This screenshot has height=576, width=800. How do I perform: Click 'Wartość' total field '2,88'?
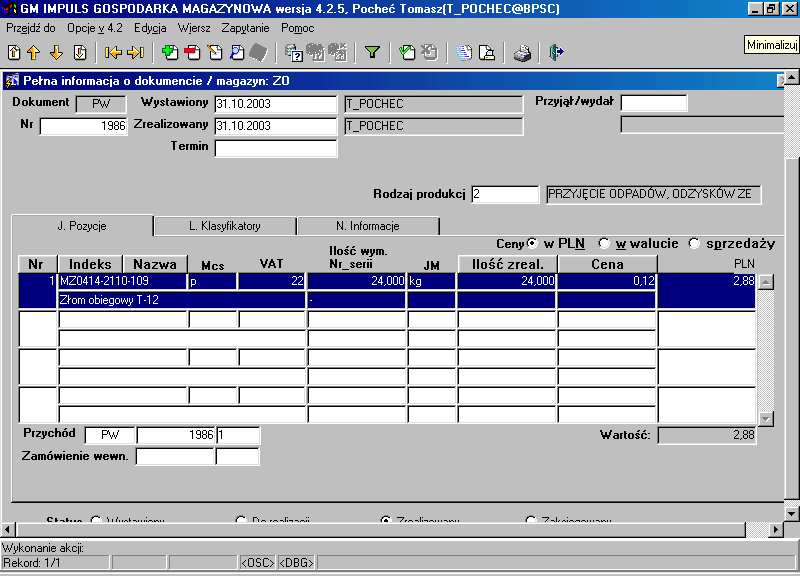pos(707,435)
